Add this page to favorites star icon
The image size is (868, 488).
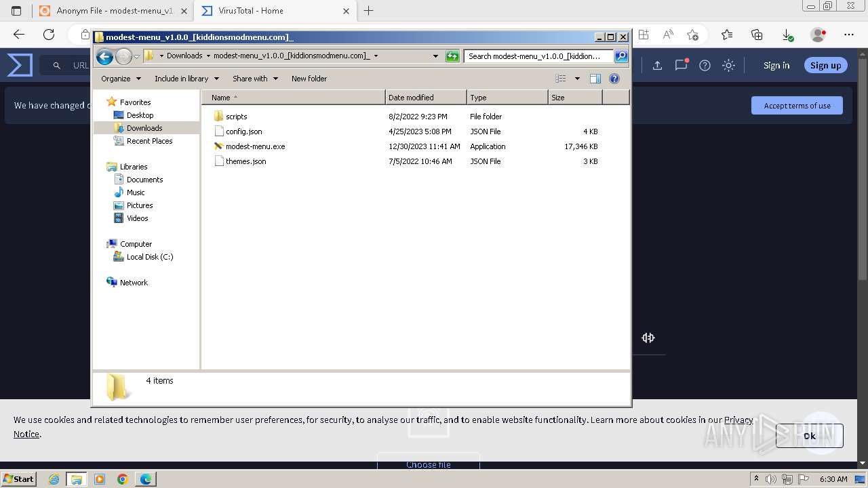692,35
